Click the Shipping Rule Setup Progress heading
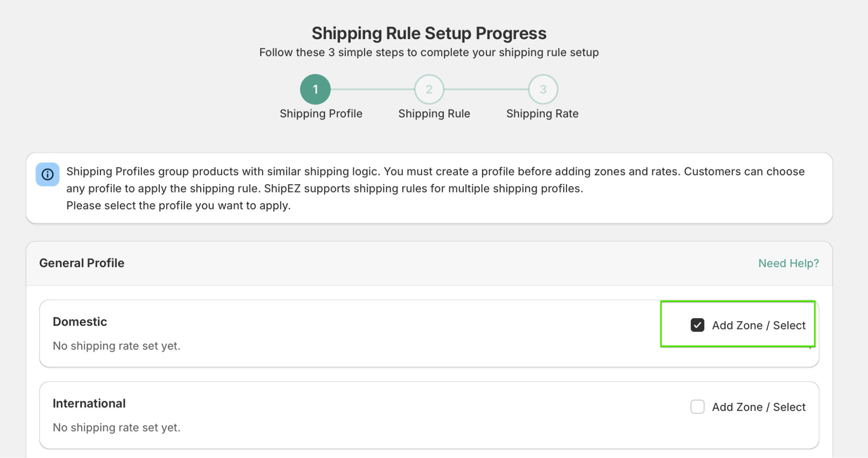868x458 pixels. point(429,33)
